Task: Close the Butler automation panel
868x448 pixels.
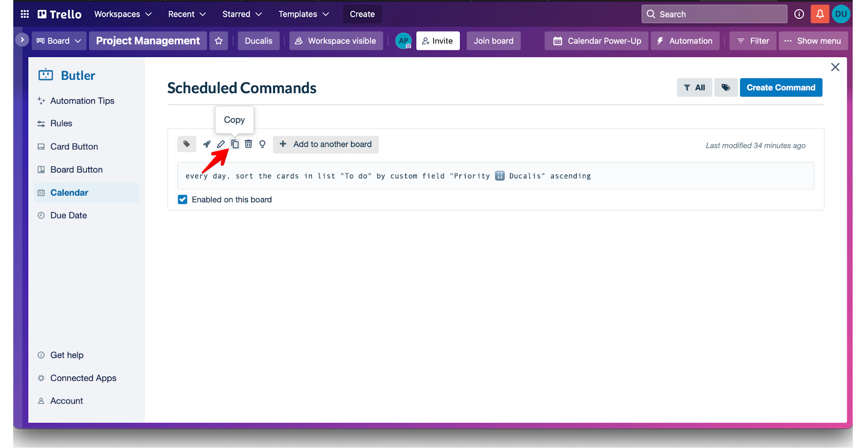Action: pos(835,67)
